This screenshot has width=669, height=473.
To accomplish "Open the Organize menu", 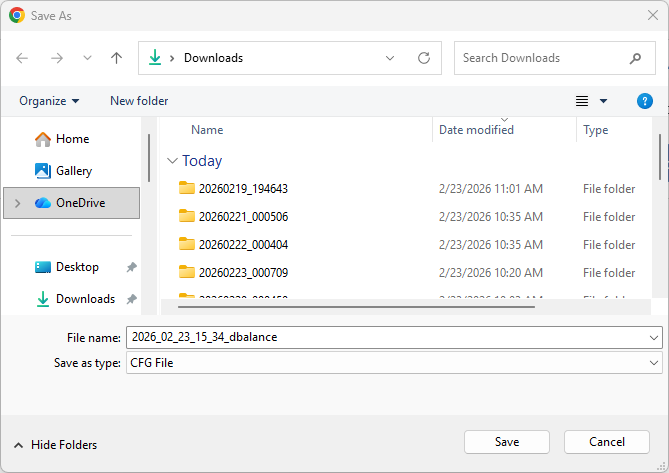I will pyautogui.click(x=49, y=101).
